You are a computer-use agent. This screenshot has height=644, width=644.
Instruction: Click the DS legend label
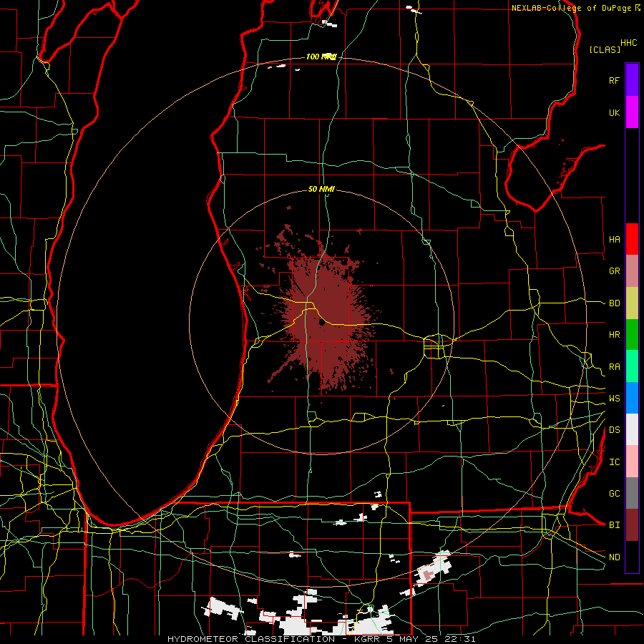[615, 430]
